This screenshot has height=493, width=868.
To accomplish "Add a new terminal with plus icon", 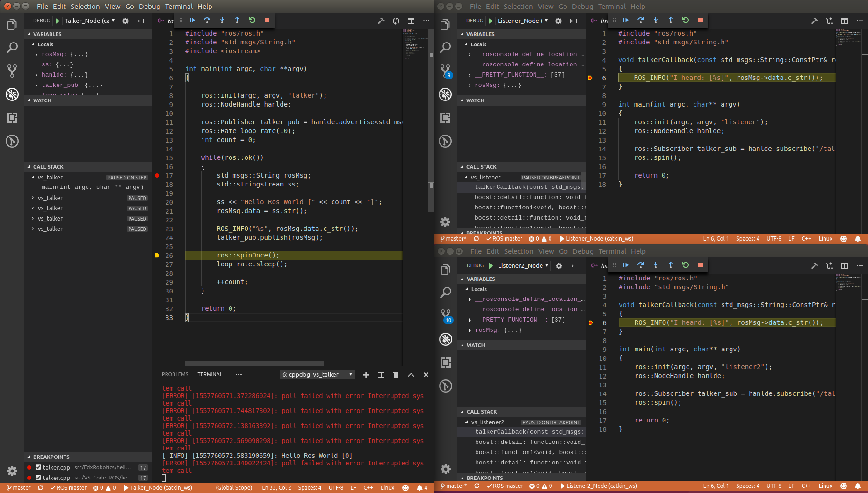I will coord(366,375).
